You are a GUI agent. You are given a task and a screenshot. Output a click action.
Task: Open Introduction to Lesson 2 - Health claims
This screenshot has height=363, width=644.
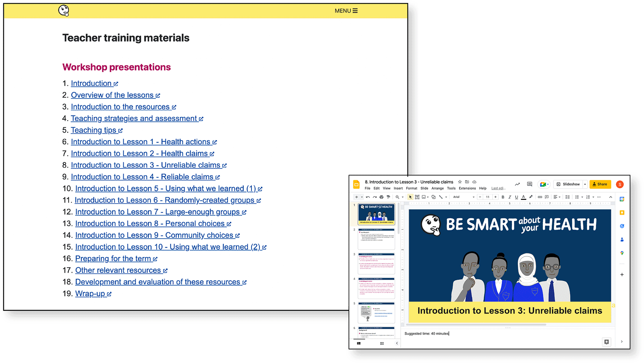[x=142, y=153]
